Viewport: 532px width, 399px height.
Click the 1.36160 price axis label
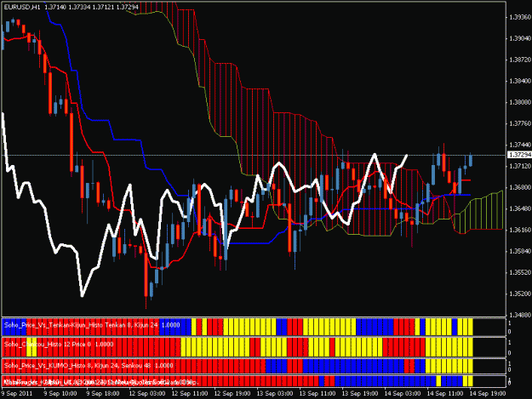tap(520, 230)
